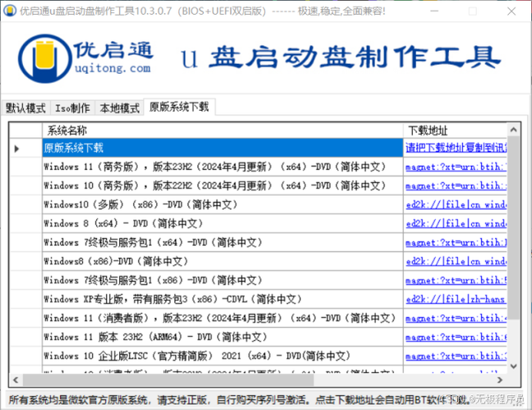This screenshot has height=410, width=532.
Task: Switch to the 默认模式 tab
Action: coord(25,108)
